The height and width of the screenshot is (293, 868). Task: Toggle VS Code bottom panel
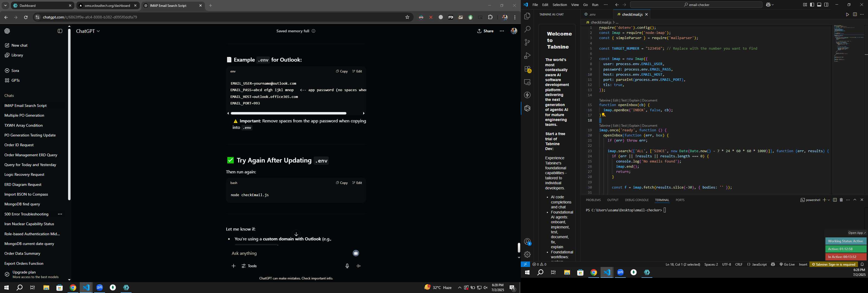[x=819, y=5]
